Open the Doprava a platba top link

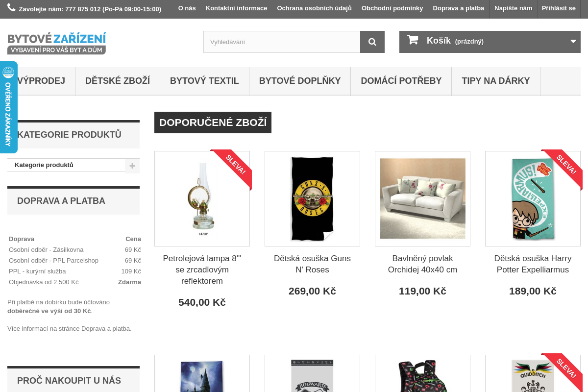[459, 8]
